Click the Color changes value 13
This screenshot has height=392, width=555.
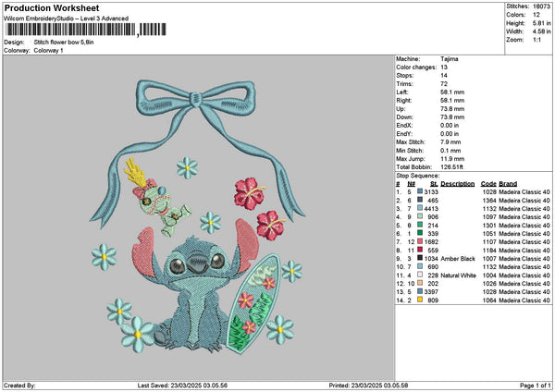(x=444, y=67)
